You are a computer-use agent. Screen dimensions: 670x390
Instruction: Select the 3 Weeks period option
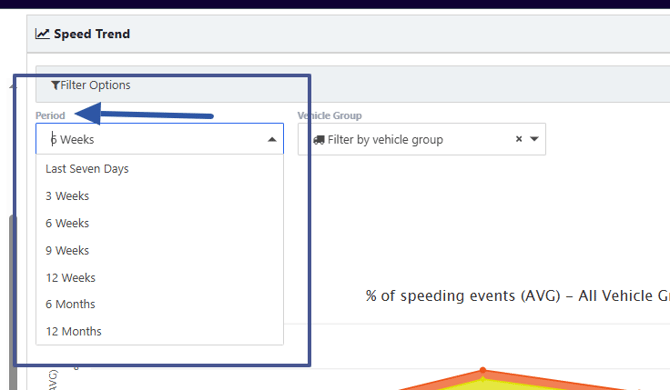[159, 196]
